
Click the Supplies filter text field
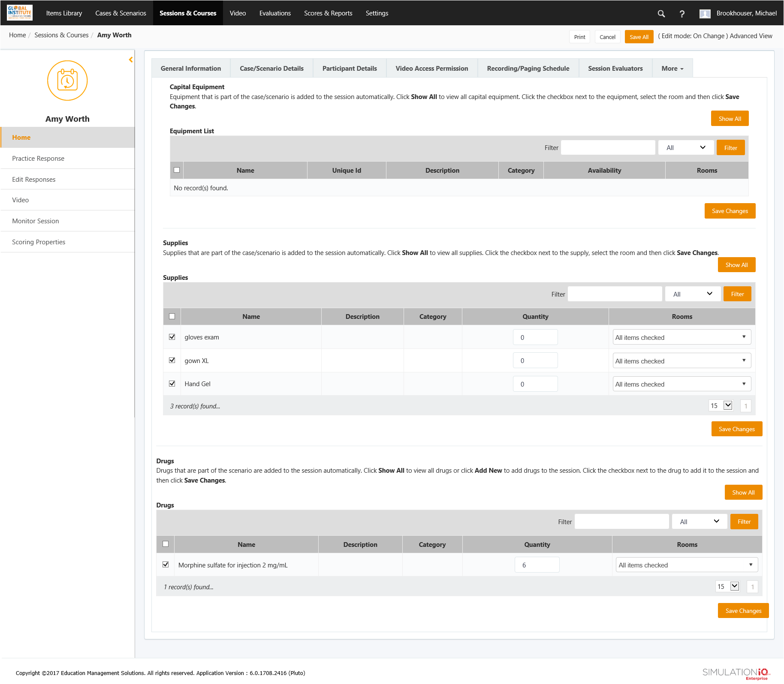click(x=615, y=294)
